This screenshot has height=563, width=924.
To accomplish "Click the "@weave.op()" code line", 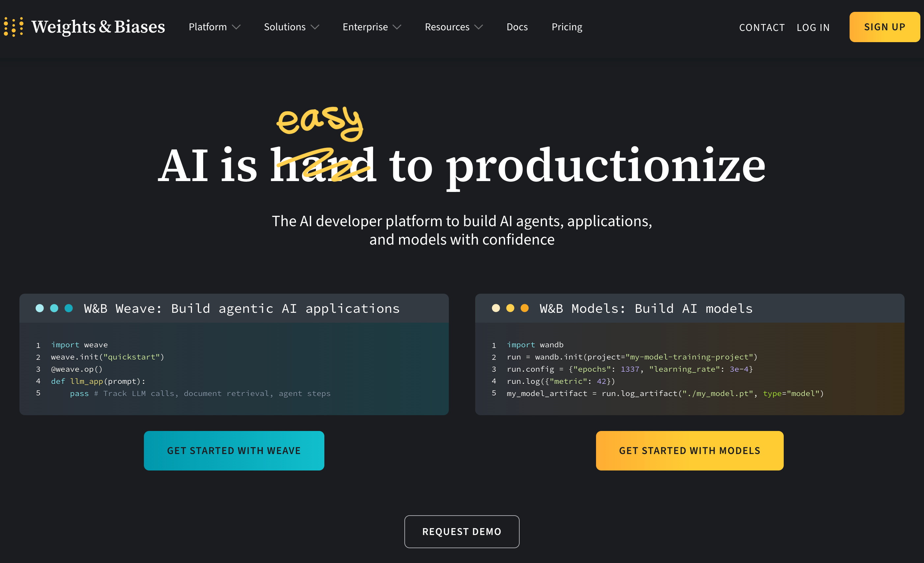I will (x=77, y=369).
